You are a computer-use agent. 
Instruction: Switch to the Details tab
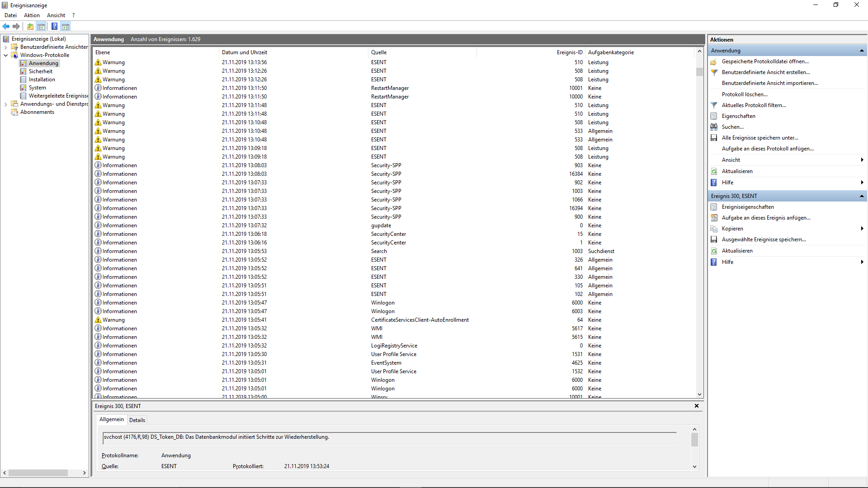pyautogui.click(x=137, y=420)
